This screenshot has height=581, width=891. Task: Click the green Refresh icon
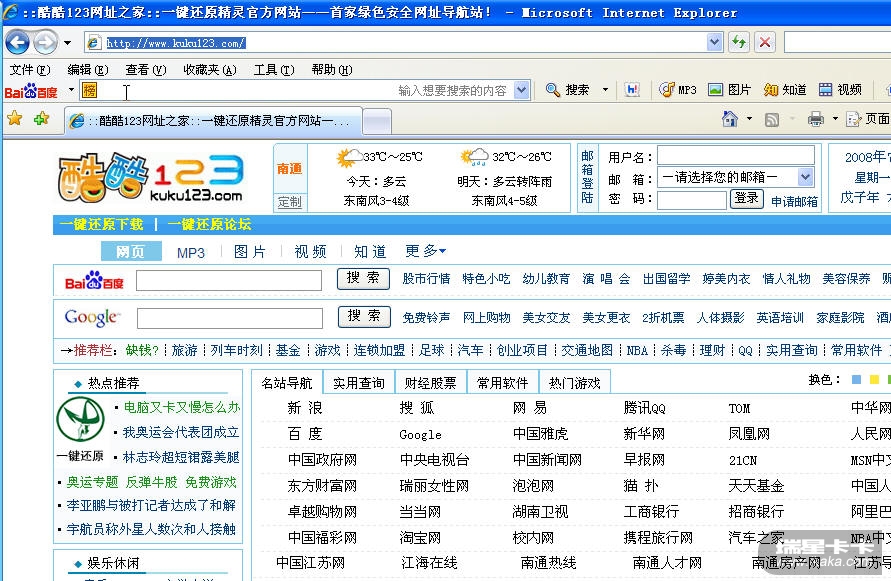point(739,42)
